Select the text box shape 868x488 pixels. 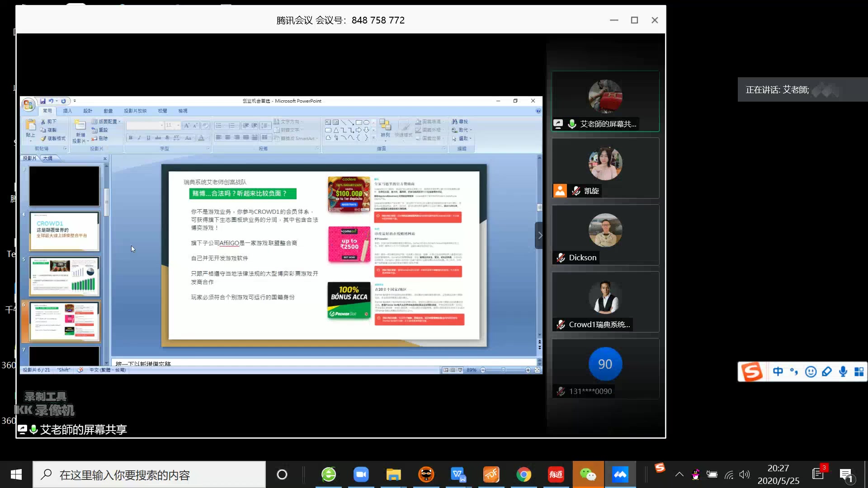click(328, 122)
